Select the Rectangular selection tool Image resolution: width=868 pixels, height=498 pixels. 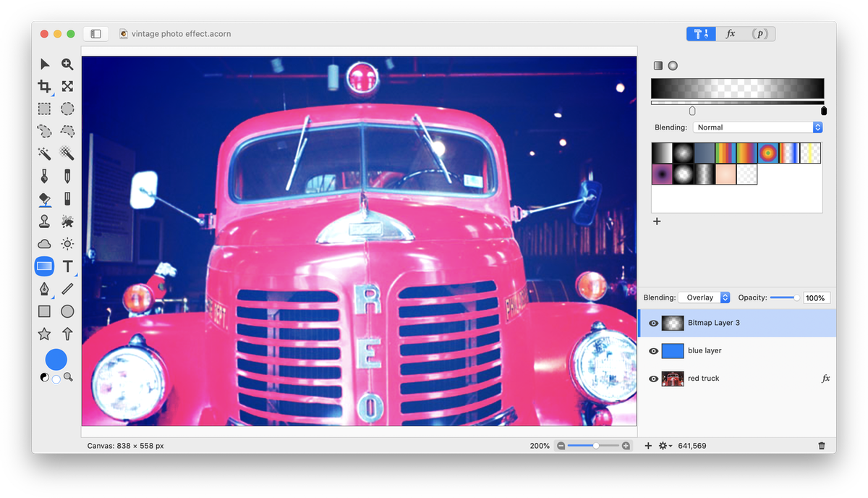pyautogui.click(x=45, y=109)
